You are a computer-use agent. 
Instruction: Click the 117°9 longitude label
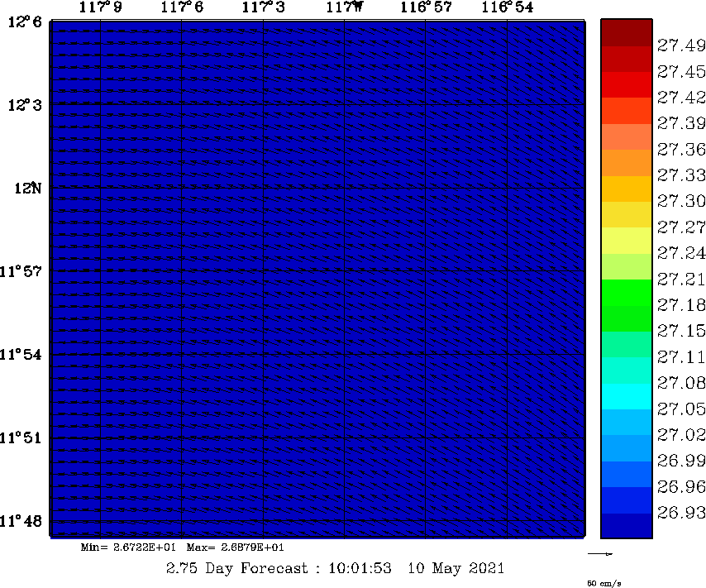[x=100, y=7]
